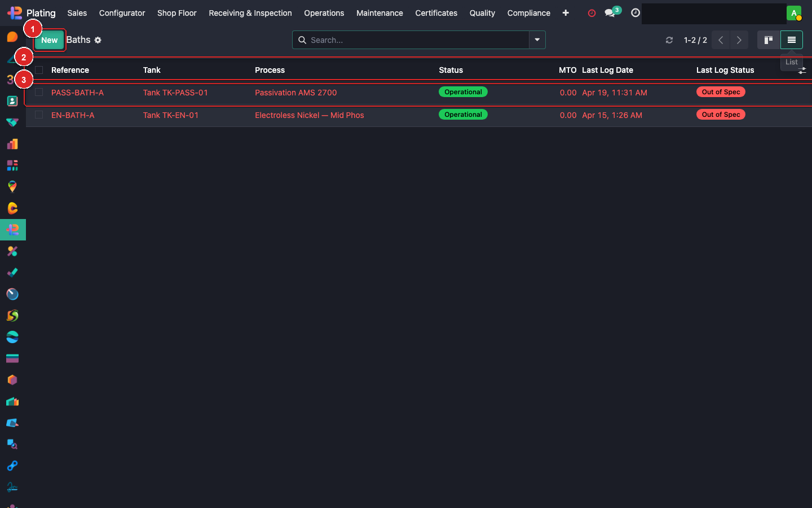Open the Compliance menu
The image size is (812, 508).
point(528,13)
